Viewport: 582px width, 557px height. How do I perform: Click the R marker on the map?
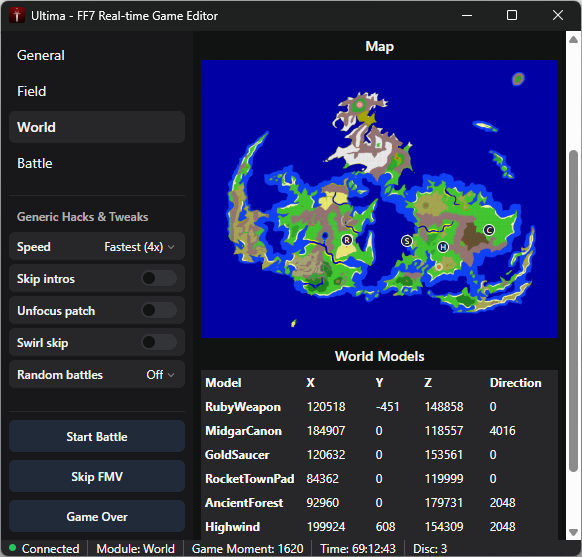(347, 240)
